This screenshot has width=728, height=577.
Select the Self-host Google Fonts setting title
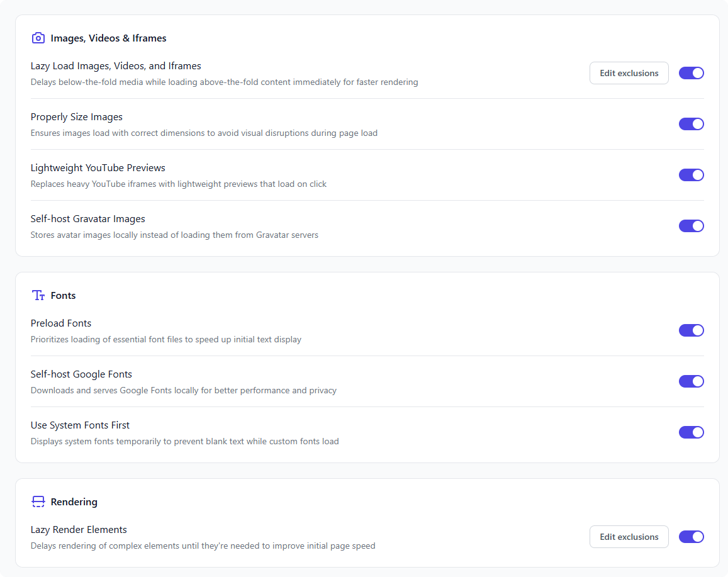[81, 374]
